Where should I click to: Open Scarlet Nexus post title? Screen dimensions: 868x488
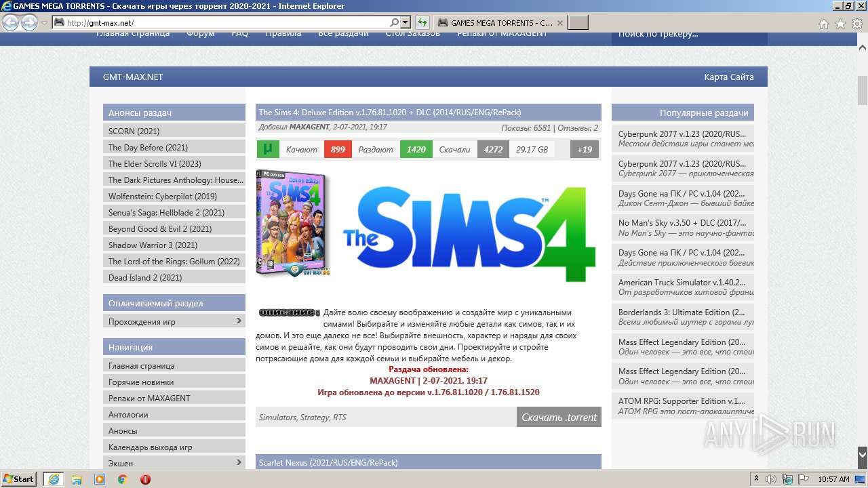coord(328,462)
